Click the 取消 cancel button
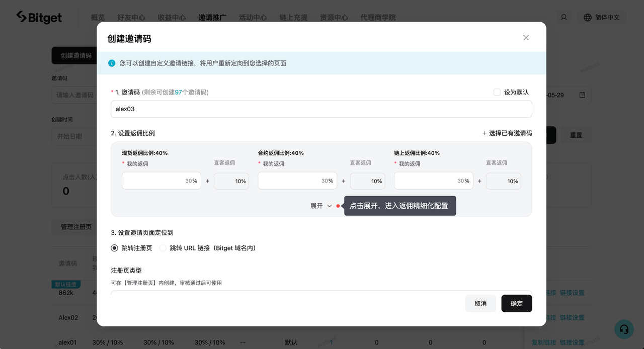 coord(480,303)
